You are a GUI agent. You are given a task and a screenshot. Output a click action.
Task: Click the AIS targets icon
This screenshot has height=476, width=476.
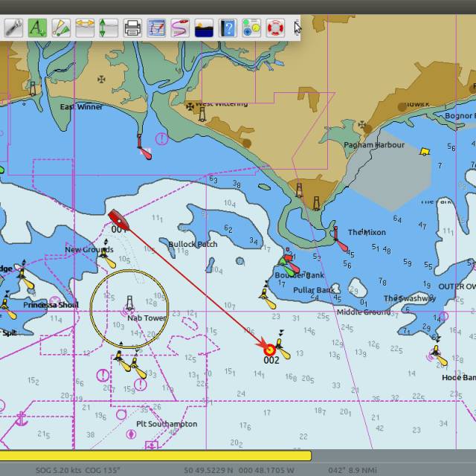coord(61,28)
